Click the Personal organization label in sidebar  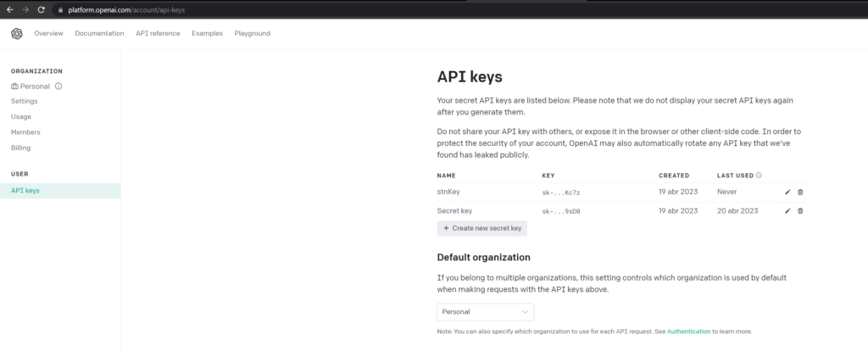pyautogui.click(x=35, y=87)
